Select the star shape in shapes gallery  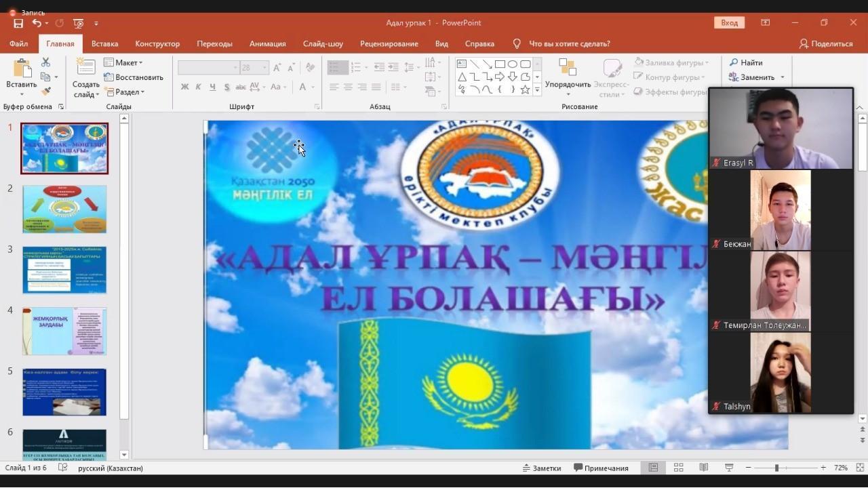[525, 89]
